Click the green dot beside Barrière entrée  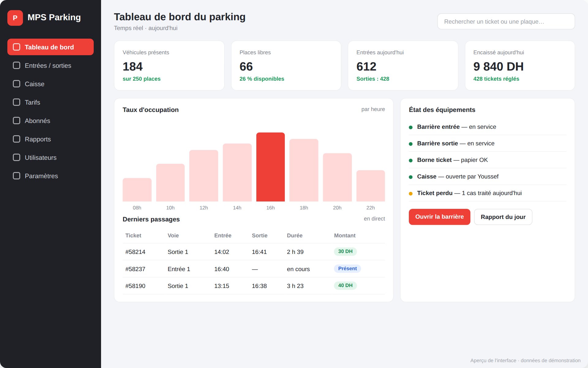click(x=411, y=127)
